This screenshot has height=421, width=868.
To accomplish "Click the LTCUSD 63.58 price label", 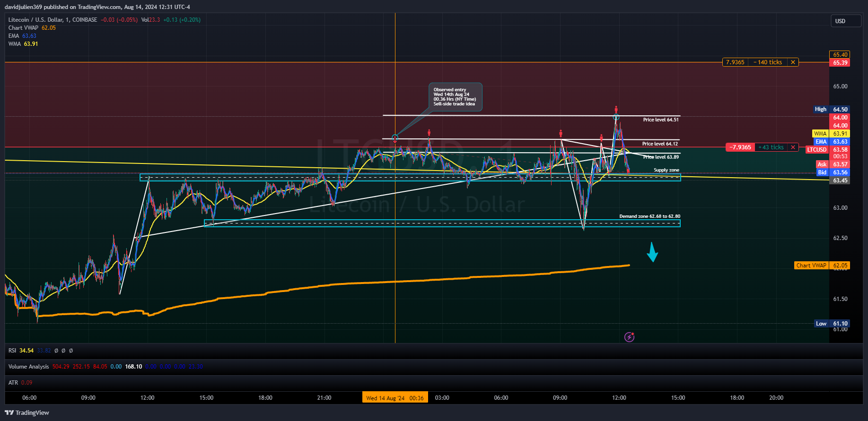I will (x=828, y=150).
